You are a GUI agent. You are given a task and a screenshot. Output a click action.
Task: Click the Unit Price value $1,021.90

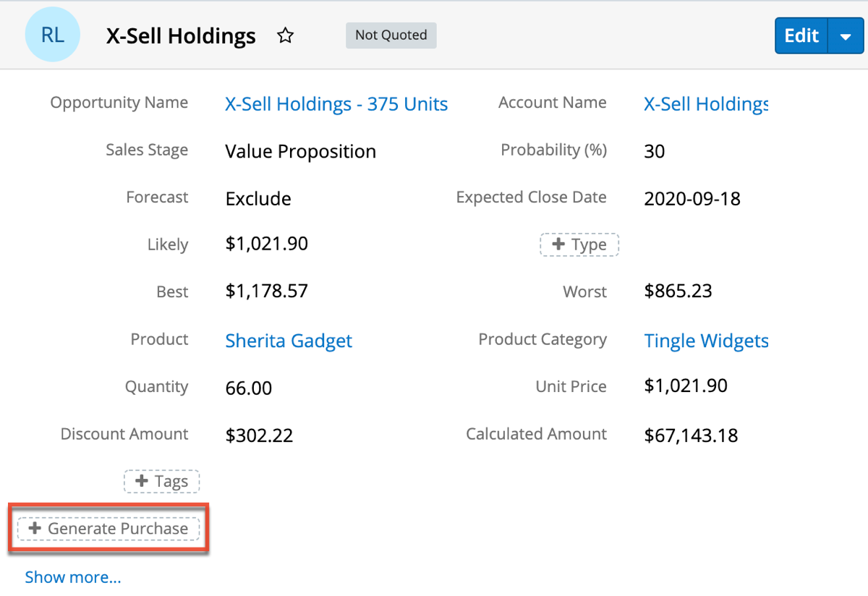tap(686, 386)
